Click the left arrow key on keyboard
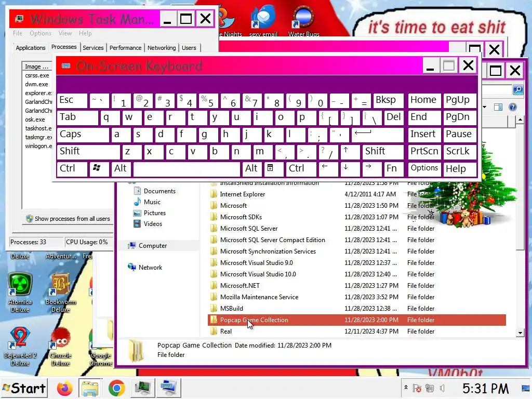The height and width of the screenshot is (399, 532). 328,169
